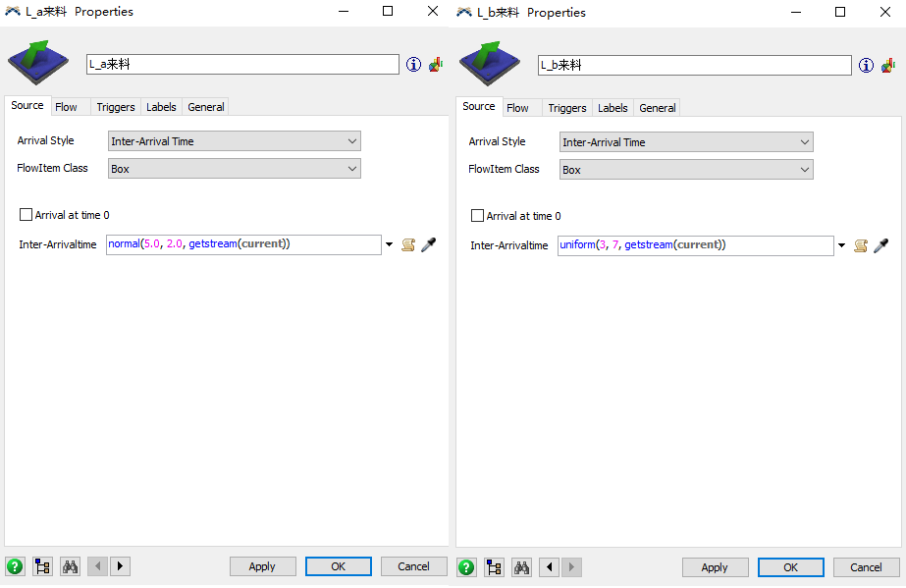Switch to Labels tab in L_a来料 window
Image resolution: width=906 pixels, height=588 pixels.
(161, 107)
